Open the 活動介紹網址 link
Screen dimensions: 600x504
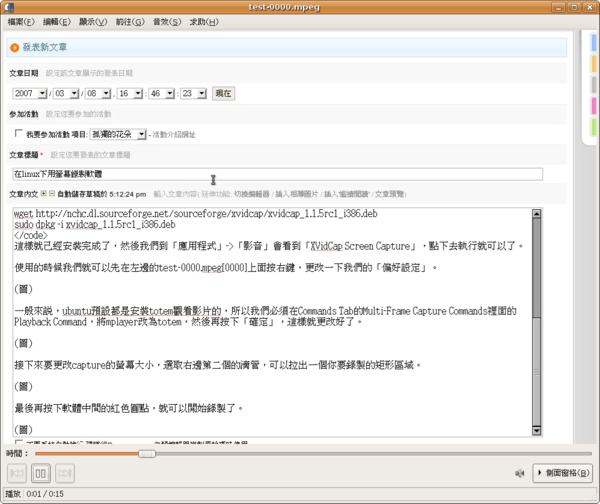(x=174, y=135)
